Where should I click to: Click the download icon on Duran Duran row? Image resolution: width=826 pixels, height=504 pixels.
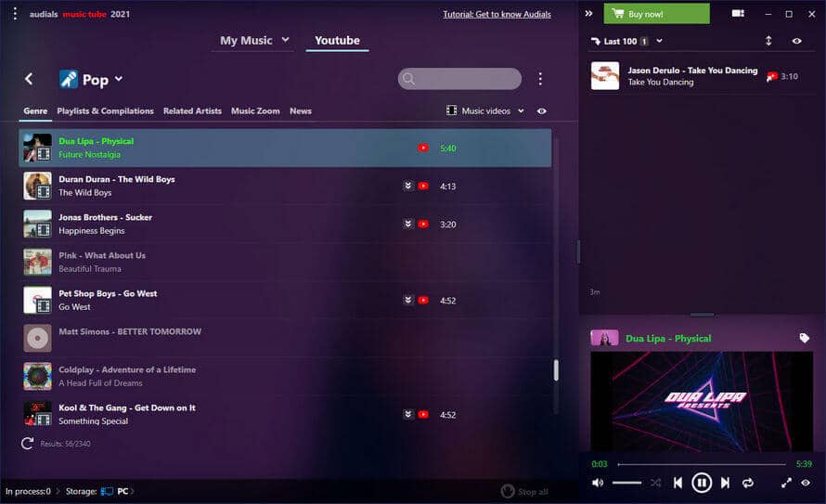point(407,186)
